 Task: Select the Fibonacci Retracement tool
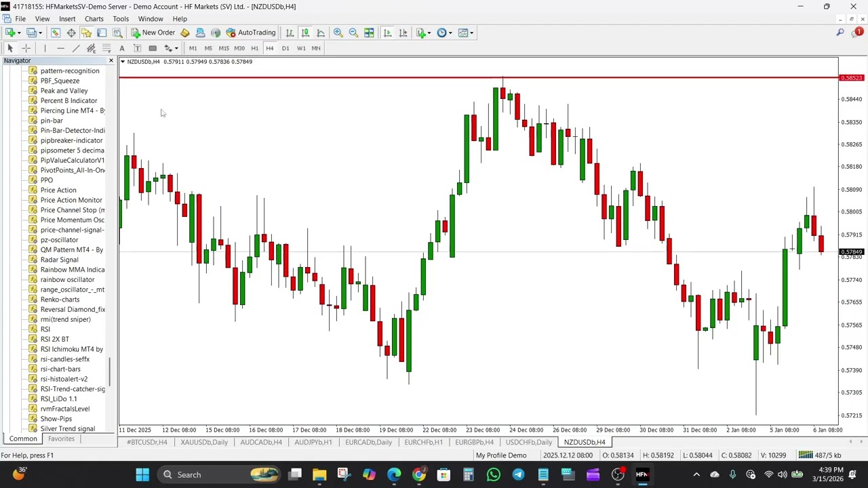[106, 48]
